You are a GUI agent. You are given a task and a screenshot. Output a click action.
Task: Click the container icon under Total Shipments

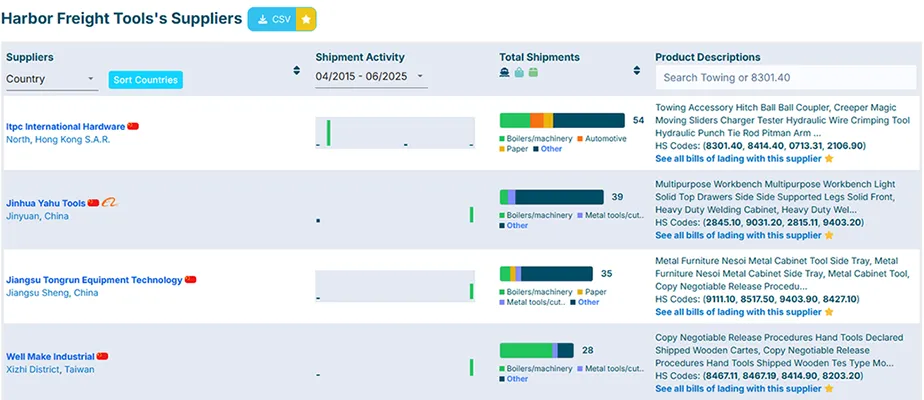click(533, 72)
